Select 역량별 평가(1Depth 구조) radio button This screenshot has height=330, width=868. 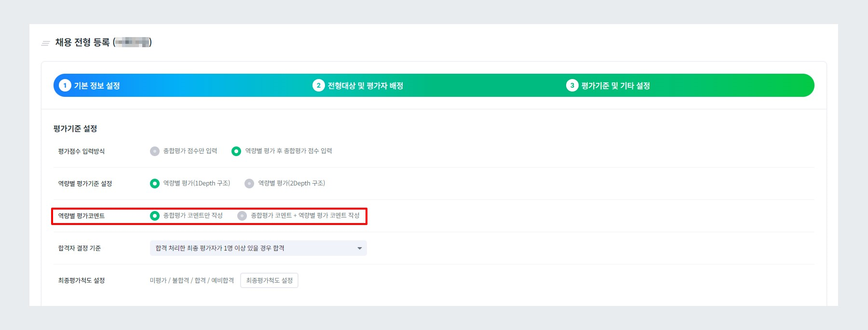pyautogui.click(x=155, y=183)
